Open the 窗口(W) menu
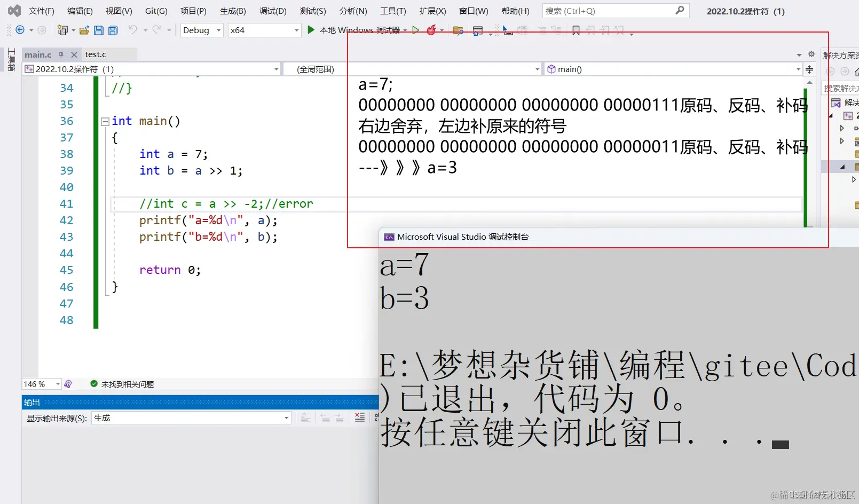 [474, 11]
